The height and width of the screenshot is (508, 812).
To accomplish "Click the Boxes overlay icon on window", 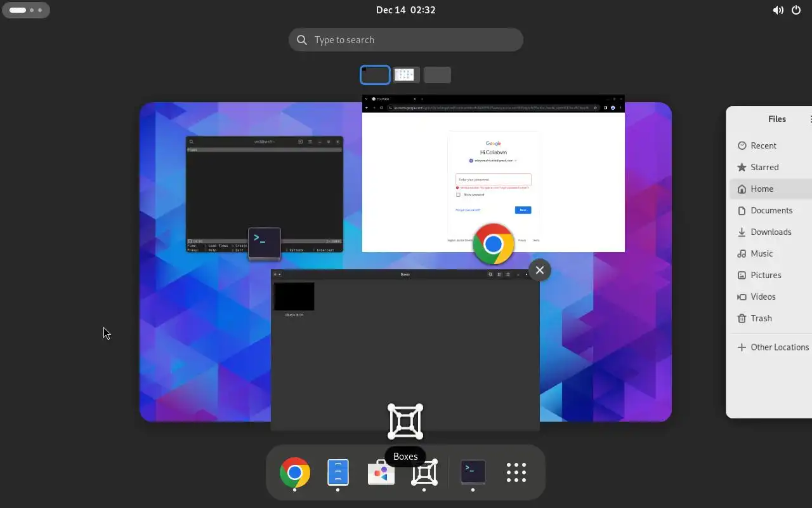I will pyautogui.click(x=405, y=422).
